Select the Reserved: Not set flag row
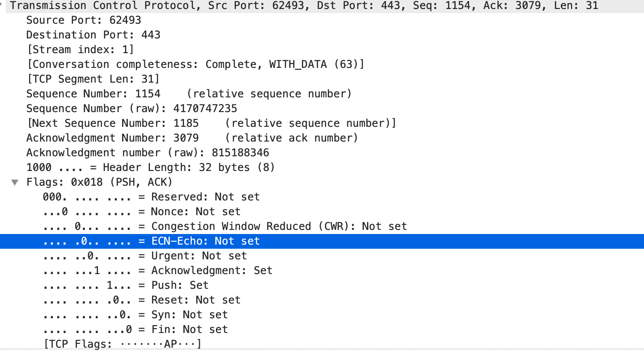 click(151, 197)
